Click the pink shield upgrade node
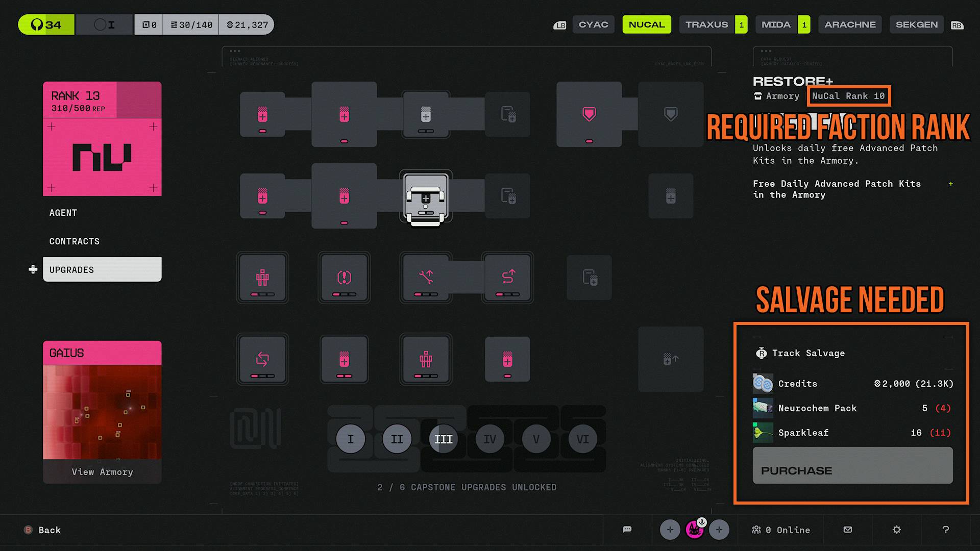This screenshot has height=551, width=980. [x=589, y=114]
